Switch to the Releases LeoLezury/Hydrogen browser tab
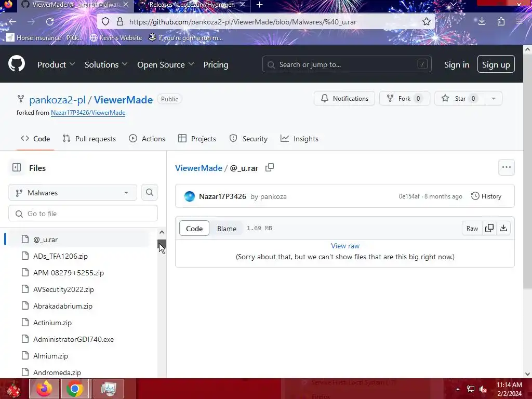This screenshot has width=532, height=399. click(x=192, y=5)
